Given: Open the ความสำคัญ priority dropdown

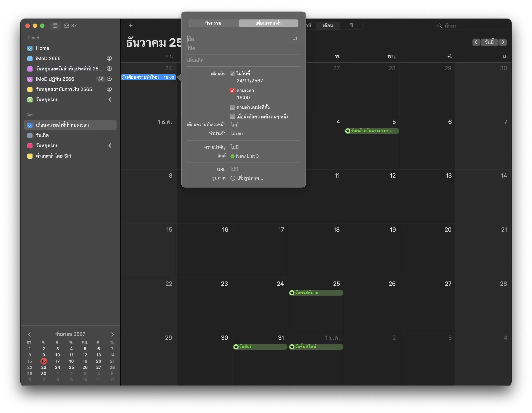Looking at the screenshot, I should pos(235,147).
